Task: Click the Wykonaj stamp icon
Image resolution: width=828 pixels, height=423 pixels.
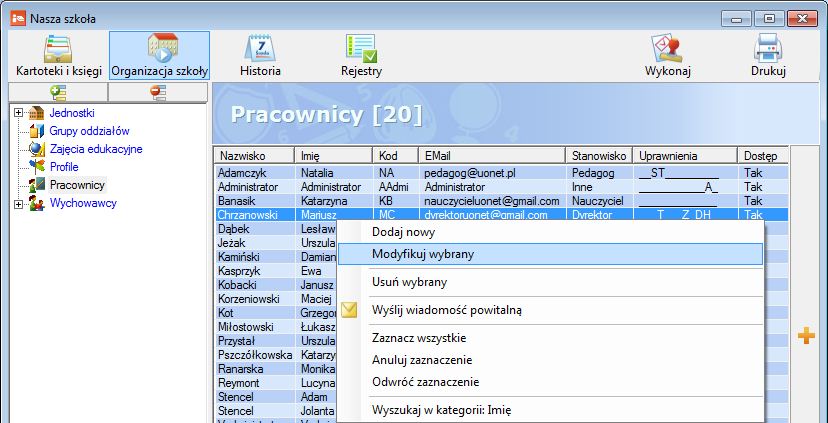Action: [x=667, y=49]
